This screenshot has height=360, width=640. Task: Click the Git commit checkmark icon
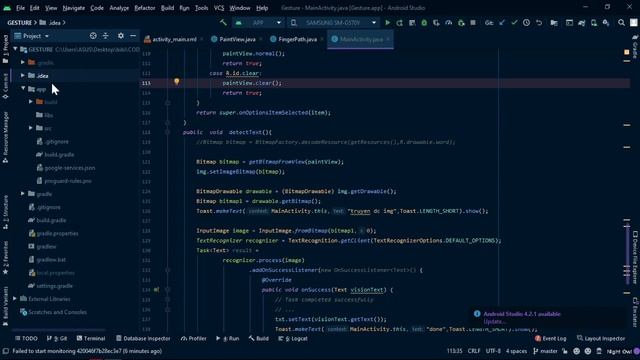coord(514,23)
